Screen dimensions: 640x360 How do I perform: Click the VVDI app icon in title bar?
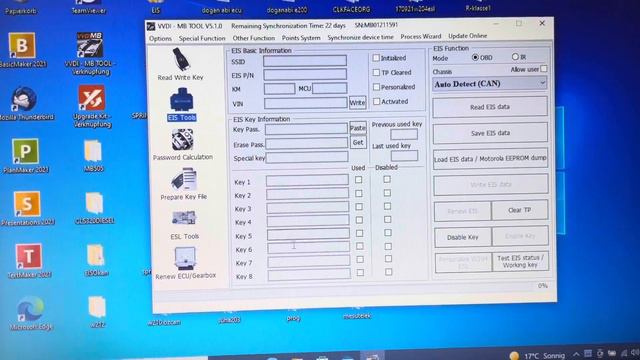pyautogui.click(x=151, y=27)
